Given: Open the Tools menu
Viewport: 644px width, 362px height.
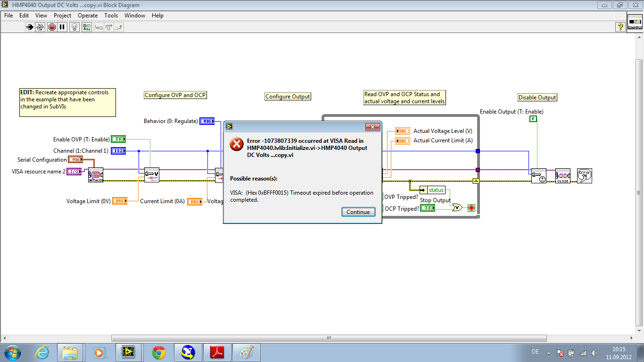Looking at the screenshot, I should pyautogui.click(x=111, y=16).
